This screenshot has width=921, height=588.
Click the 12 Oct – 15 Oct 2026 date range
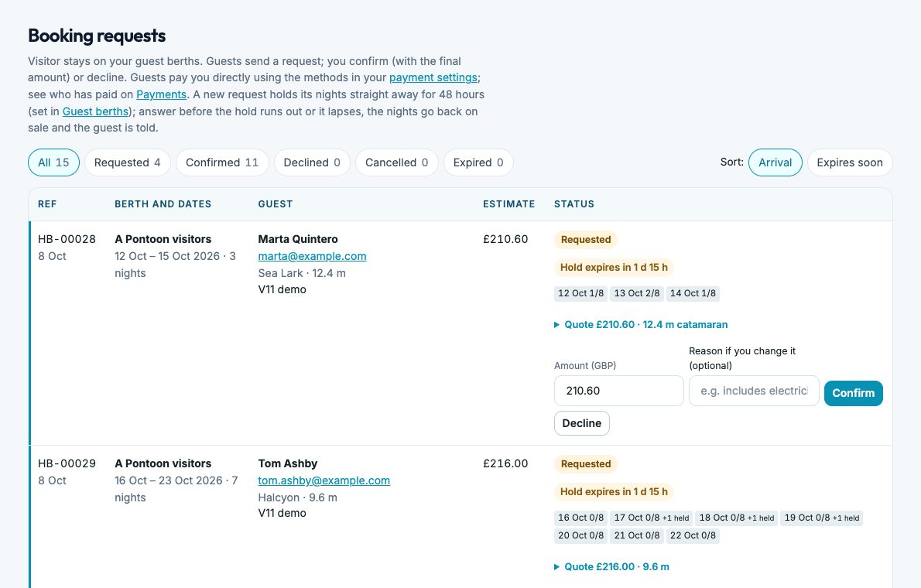point(167,256)
